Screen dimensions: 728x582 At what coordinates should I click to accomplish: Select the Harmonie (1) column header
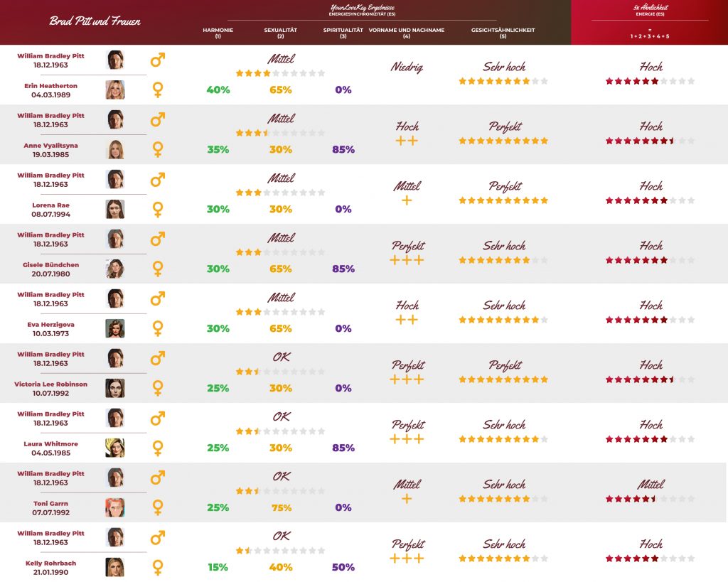(x=218, y=33)
